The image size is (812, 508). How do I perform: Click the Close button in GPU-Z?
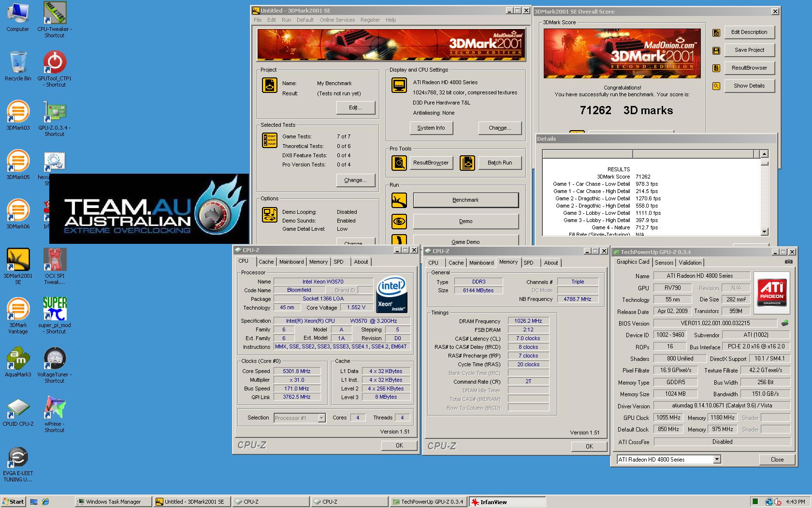tap(777, 460)
